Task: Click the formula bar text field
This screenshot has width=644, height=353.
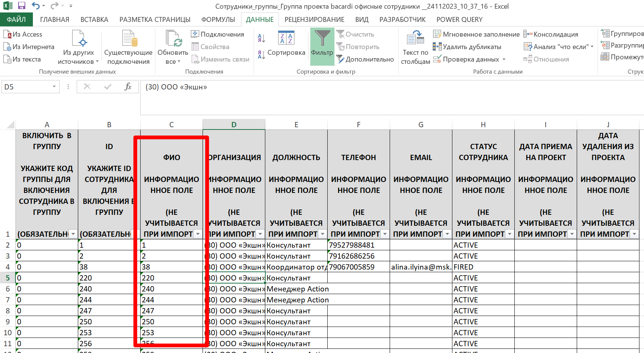Action: click(x=392, y=97)
